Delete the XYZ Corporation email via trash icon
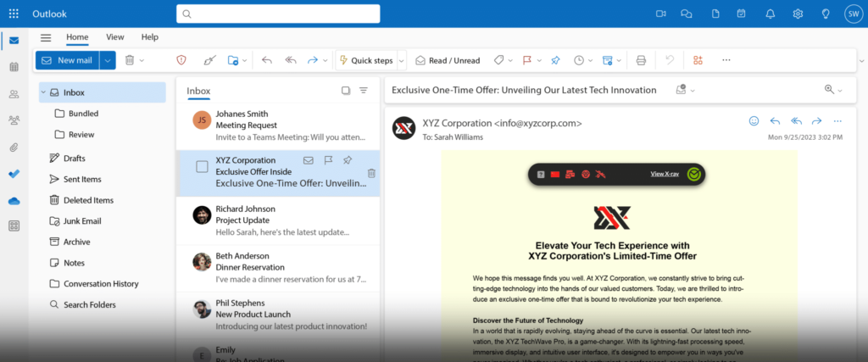Screen dimensions: 868x362 371,173
